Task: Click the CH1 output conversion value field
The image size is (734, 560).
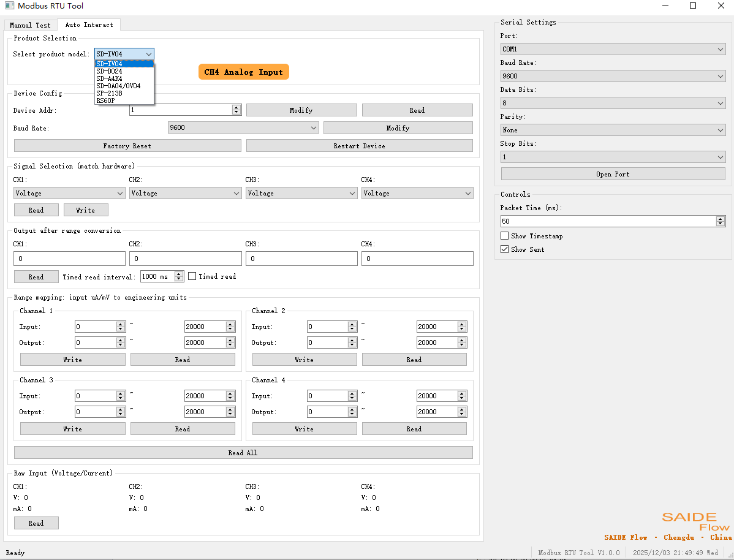Action: coord(69,258)
